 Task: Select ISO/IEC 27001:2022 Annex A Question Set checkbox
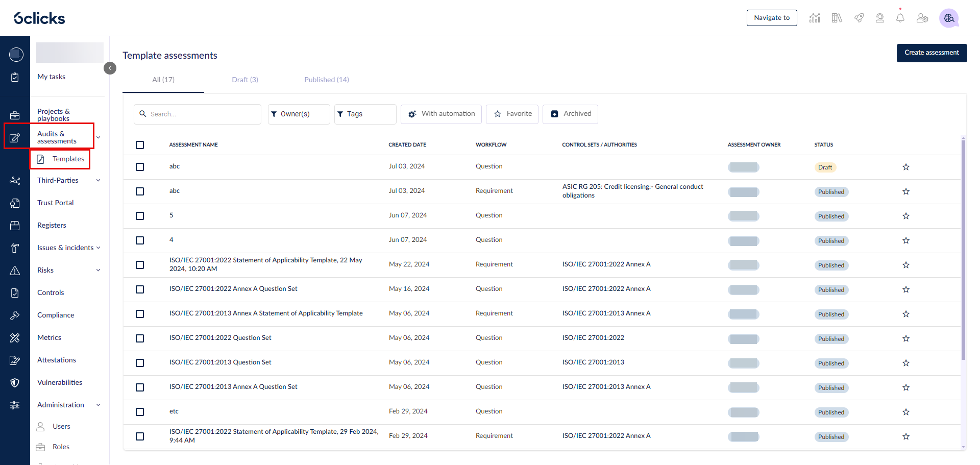click(x=140, y=289)
